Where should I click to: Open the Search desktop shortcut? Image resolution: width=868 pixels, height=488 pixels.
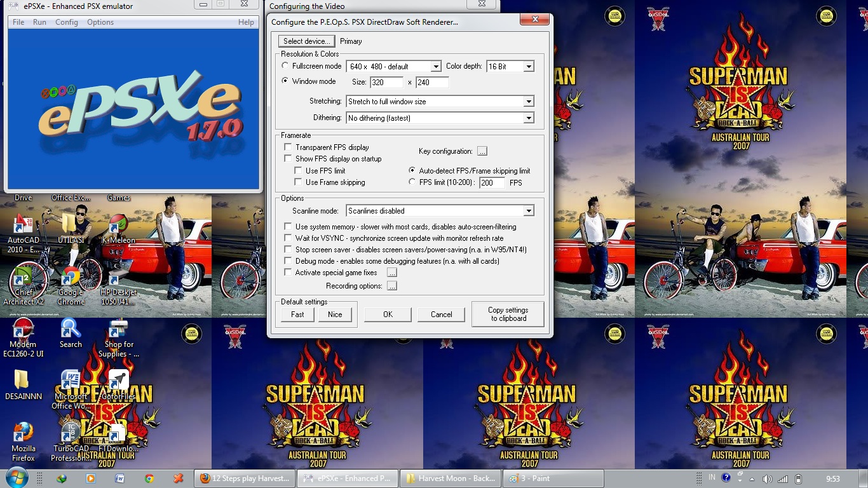[71, 334]
